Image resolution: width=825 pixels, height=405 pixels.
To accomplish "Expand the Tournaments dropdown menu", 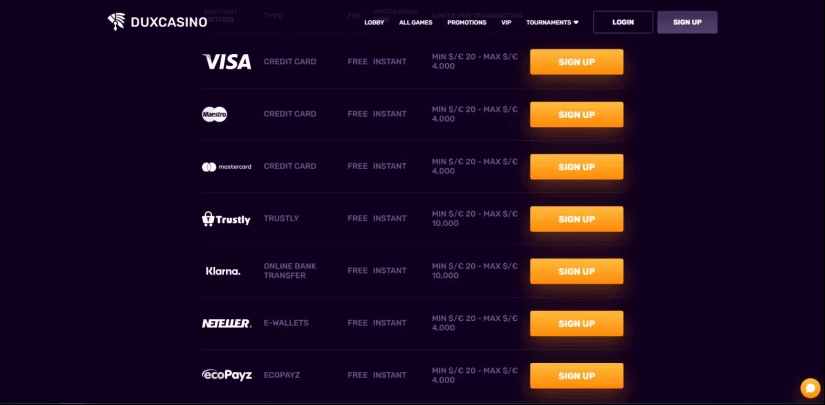I will [552, 23].
